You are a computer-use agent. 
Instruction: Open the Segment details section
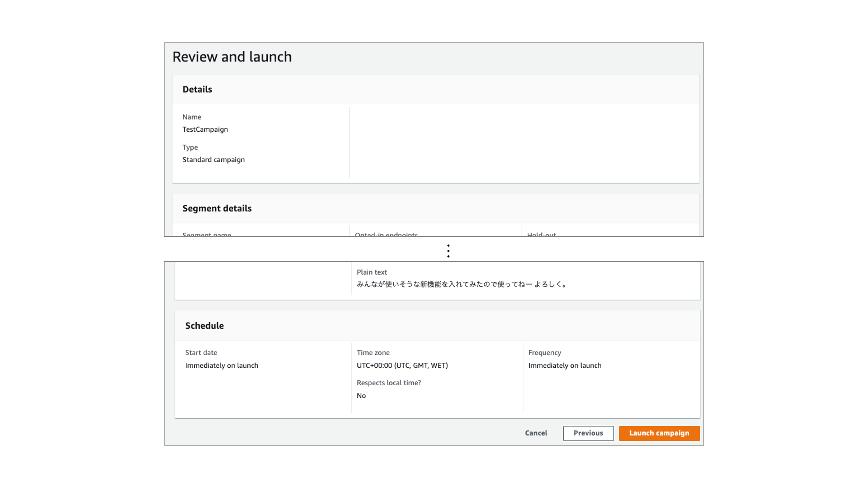[x=217, y=208]
